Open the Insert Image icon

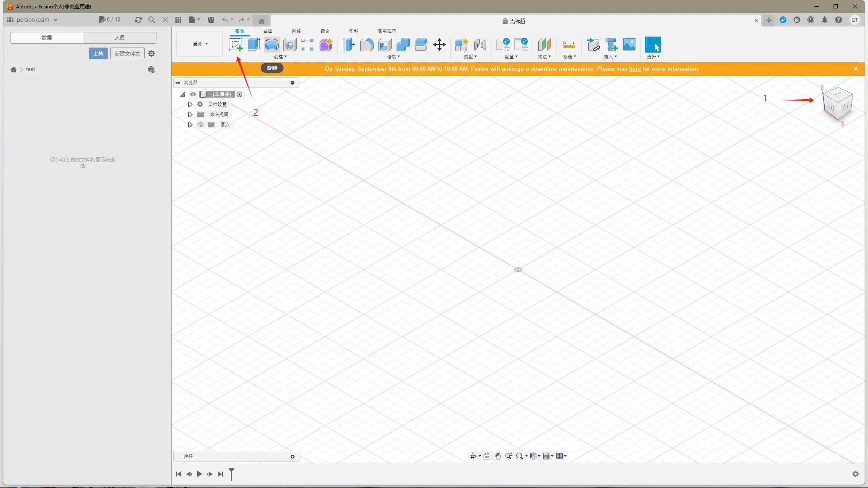pos(629,44)
